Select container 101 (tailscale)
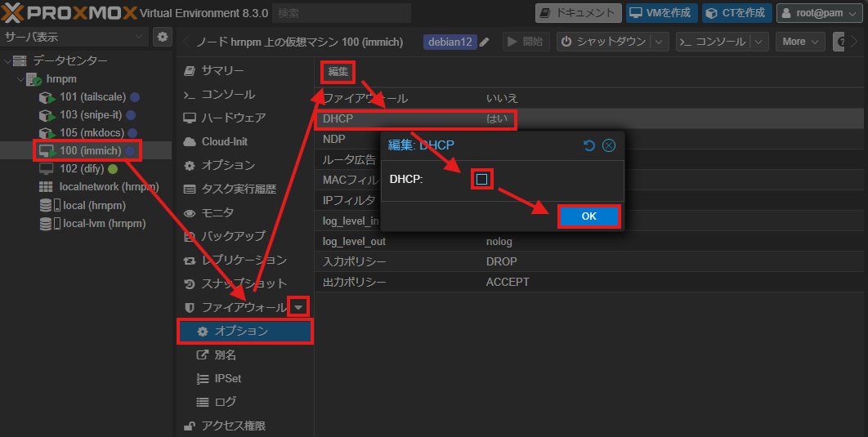868x437 pixels. (x=92, y=97)
